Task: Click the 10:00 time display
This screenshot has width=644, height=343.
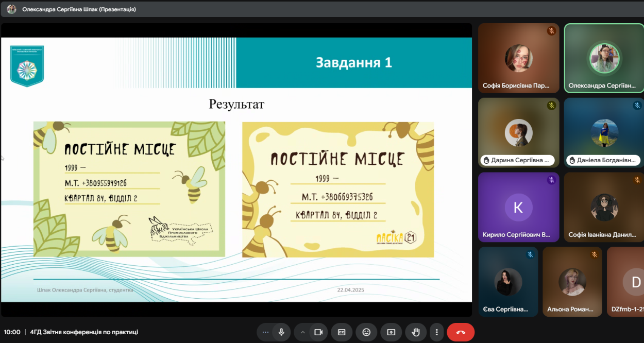Action: pos(12,332)
